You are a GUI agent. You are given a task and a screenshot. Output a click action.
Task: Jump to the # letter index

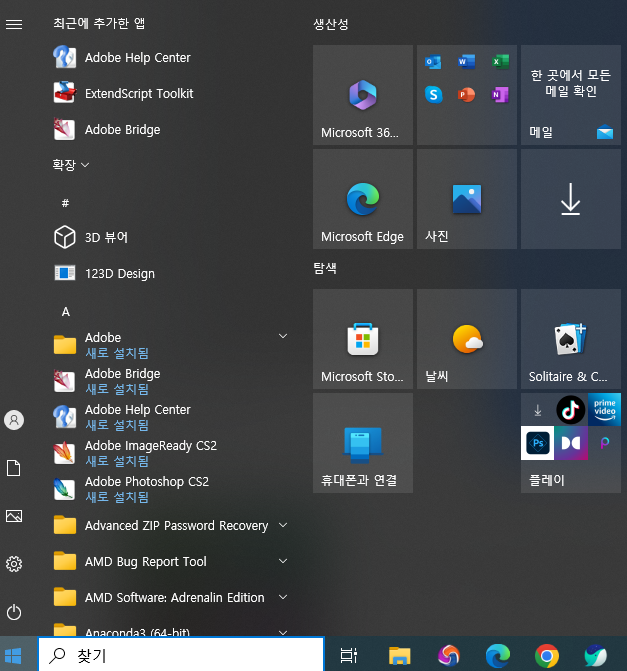point(65,203)
